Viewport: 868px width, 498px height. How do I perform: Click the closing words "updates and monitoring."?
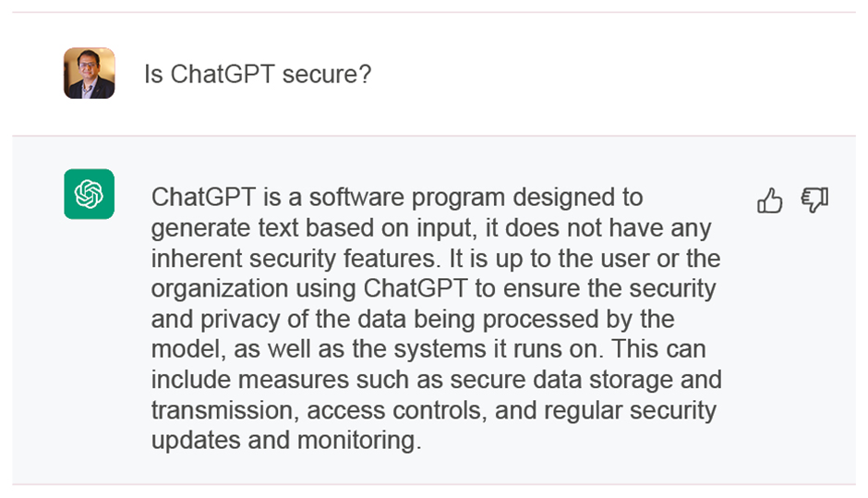pos(286,441)
